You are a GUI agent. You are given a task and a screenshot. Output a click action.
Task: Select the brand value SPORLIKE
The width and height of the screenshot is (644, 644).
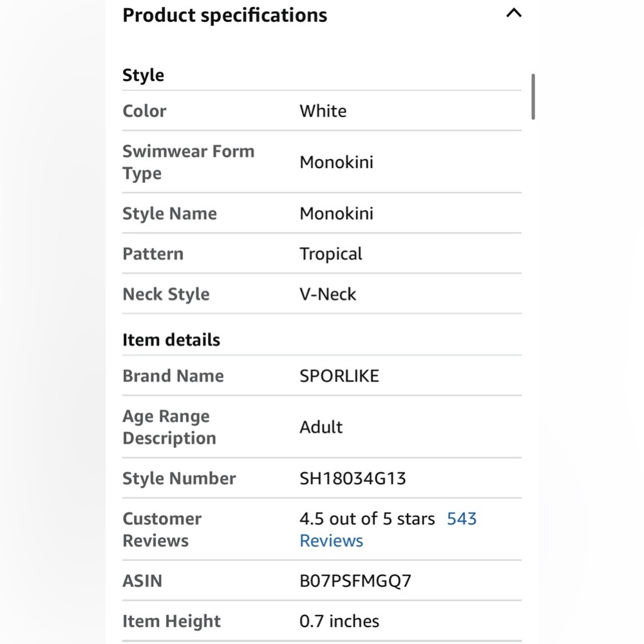coord(339,376)
